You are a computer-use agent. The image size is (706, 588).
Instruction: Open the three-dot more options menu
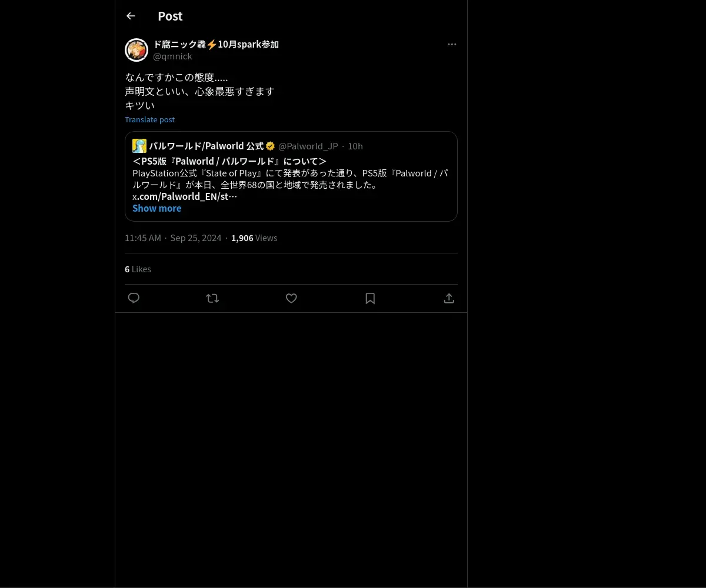[x=452, y=44]
